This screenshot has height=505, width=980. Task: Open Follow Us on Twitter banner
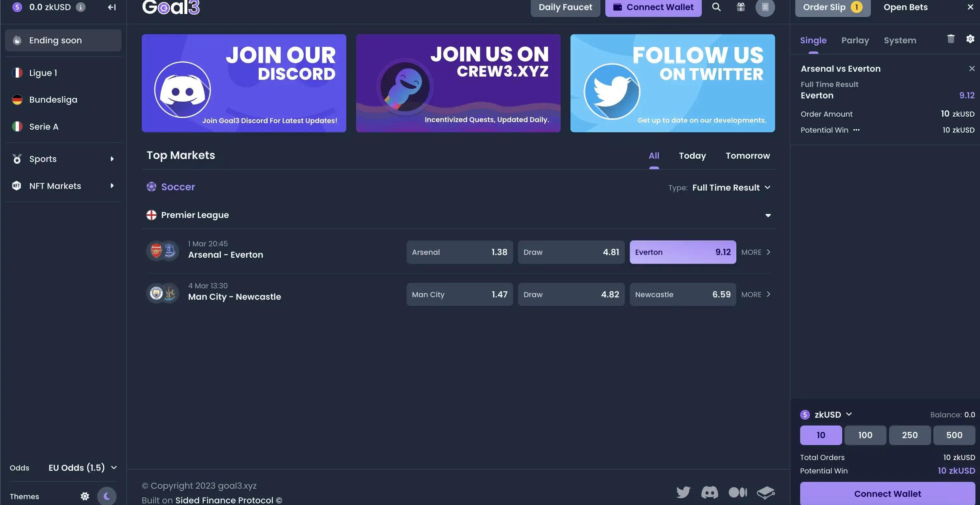(672, 83)
